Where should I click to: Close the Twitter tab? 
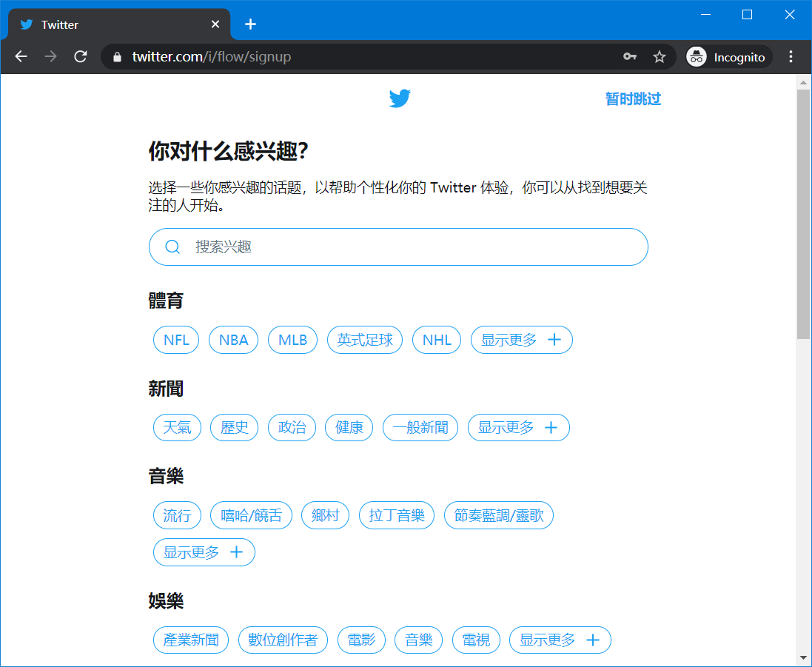215,24
